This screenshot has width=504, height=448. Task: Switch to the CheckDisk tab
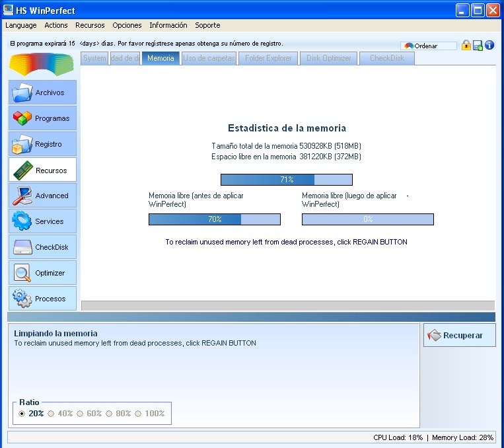[387, 58]
